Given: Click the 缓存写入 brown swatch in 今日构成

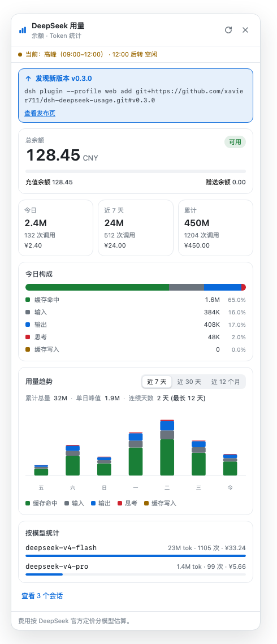Looking at the screenshot, I should coord(28,349).
